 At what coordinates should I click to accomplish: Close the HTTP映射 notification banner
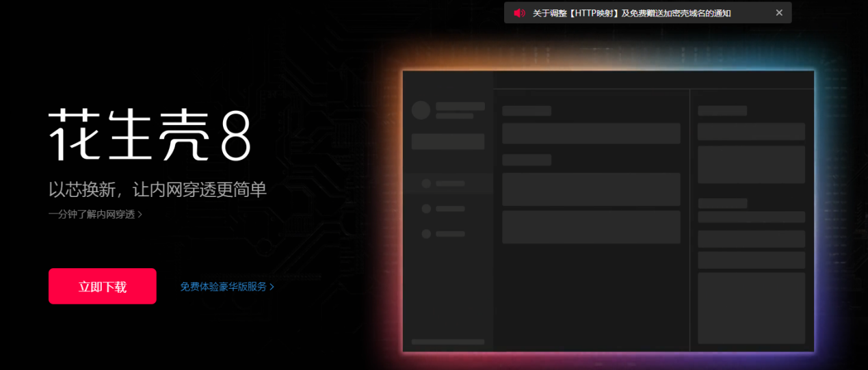click(x=779, y=13)
